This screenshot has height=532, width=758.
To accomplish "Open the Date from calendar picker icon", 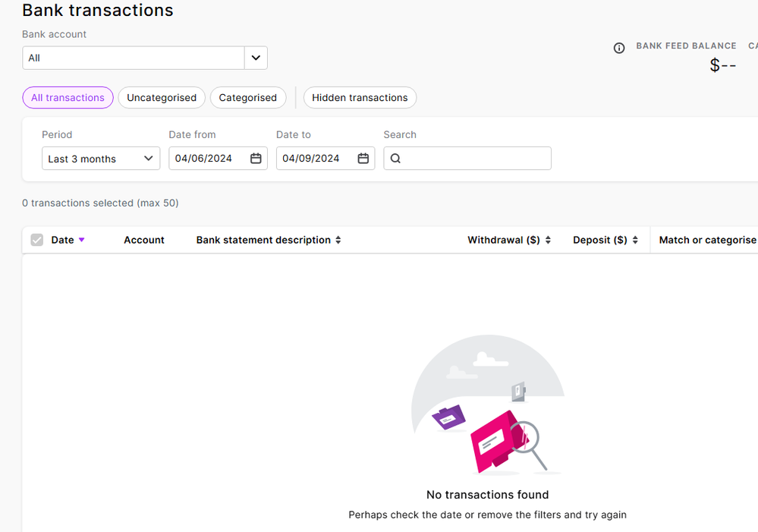I will pos(256,159).
